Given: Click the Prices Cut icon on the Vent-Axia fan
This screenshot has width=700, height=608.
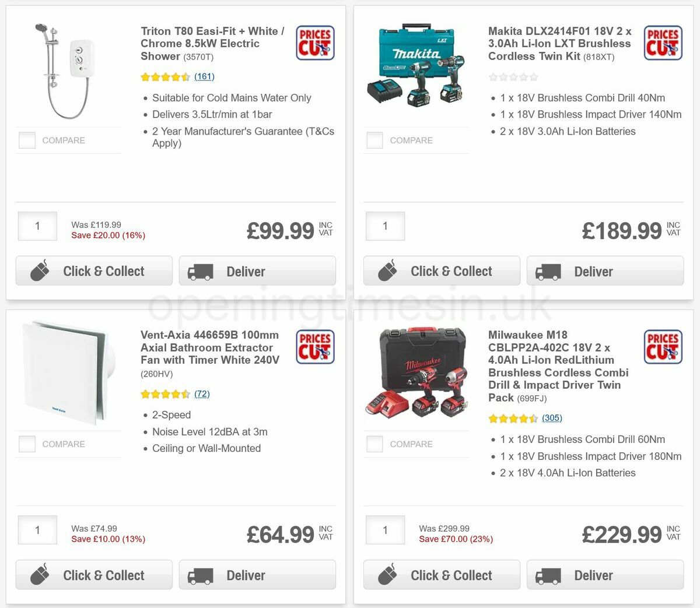Looking at the screenshot, I should pos(315,346).
